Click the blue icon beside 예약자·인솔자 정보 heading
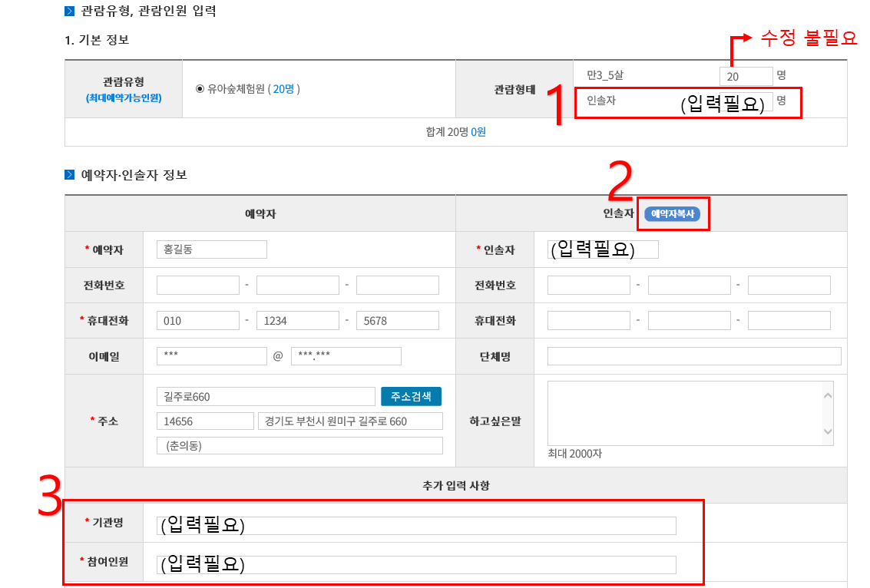870x588 pixels. pos(70,175)
